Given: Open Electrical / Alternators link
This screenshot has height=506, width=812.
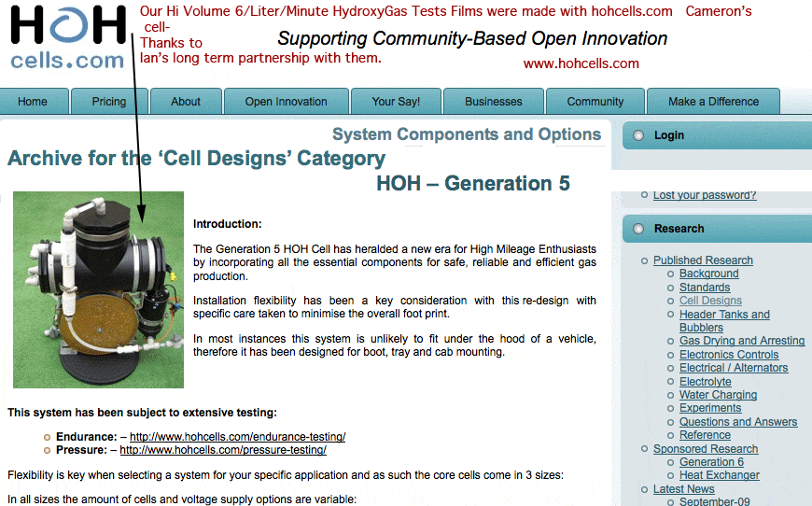Looking at the screenshot, I should (734, 368).
